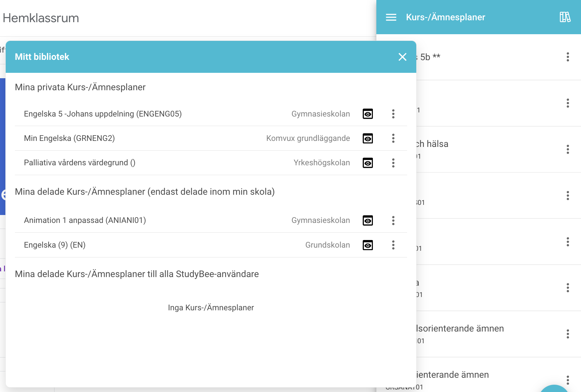
Task: Open the navigation menu in the Kurs-/Ämnesplaner header
Action: click(391, 17)
